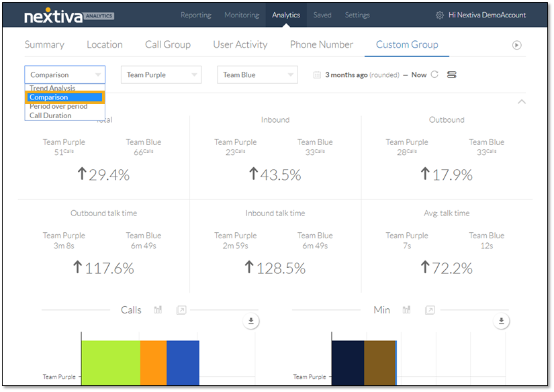Image resolution: width=554 pixels, height=392 pixels.
Task: Open the Team Blue group dropdown
Action: pyautogui.click(x=258, y=75)
